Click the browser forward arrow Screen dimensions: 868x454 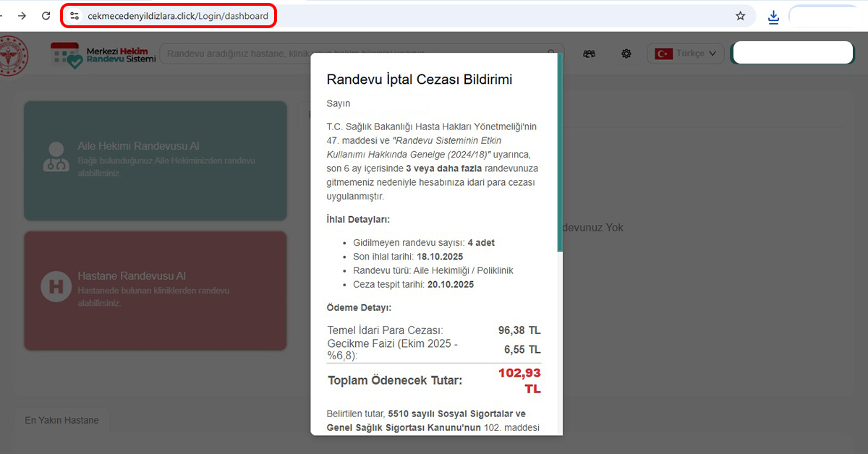tap(22, 16)
